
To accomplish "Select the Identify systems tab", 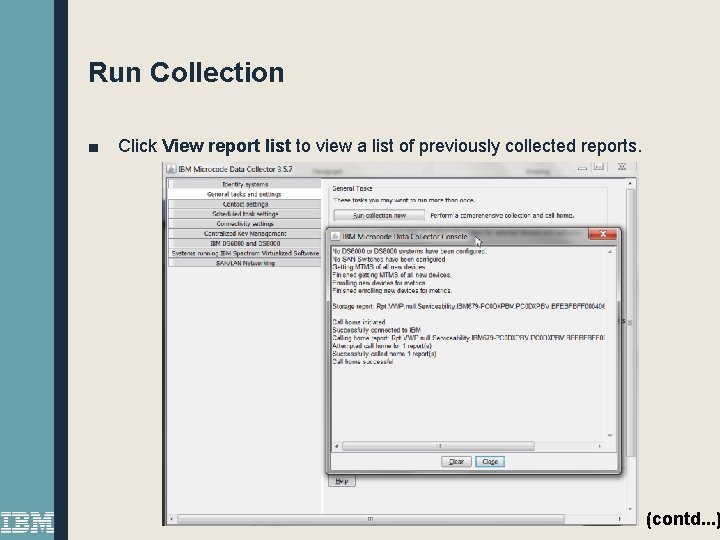I will click(x=245, y=184).
